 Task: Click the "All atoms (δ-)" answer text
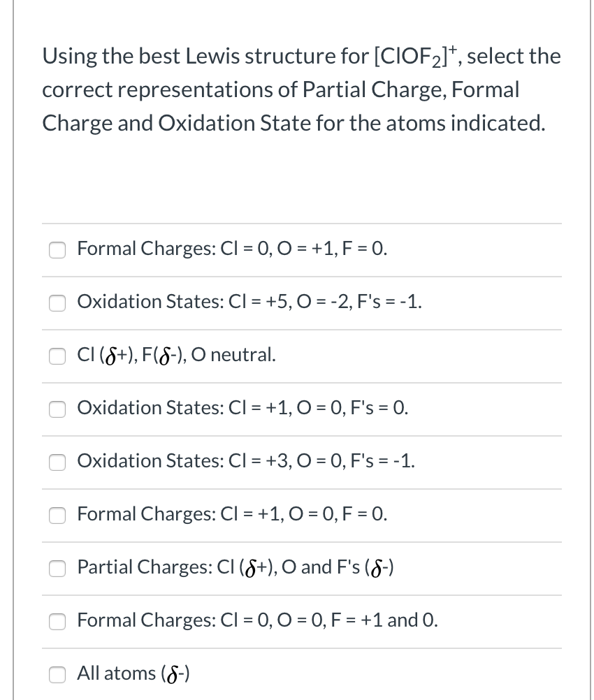click(x=133, y=673)
